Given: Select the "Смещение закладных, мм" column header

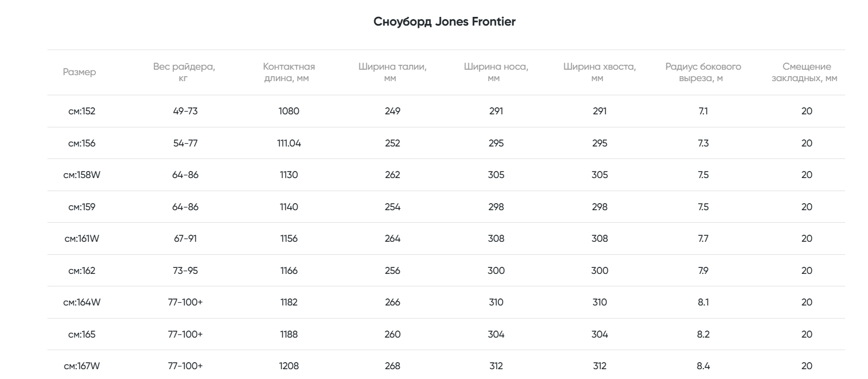Looking at the screenshot, I should click(x=806, y=72).
